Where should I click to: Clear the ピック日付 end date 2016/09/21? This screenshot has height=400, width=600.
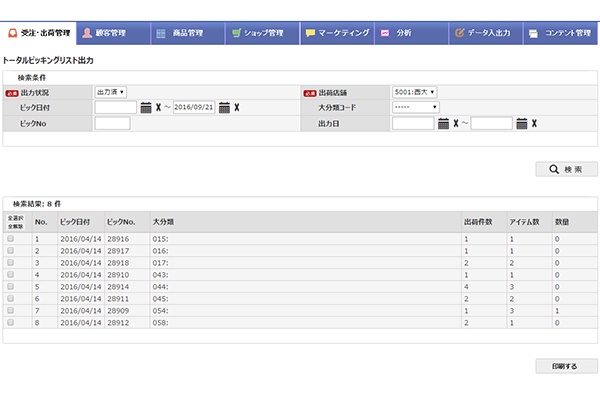click(x=236, y=108)
